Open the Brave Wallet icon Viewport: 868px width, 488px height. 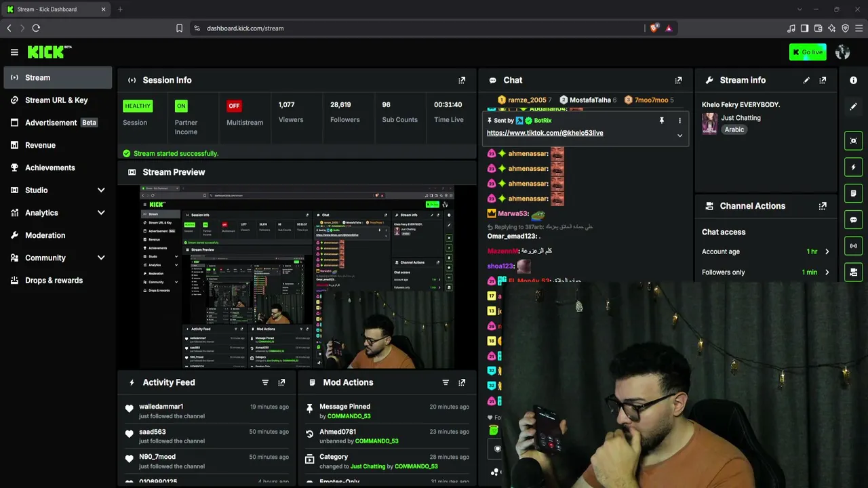click(818, 28)
